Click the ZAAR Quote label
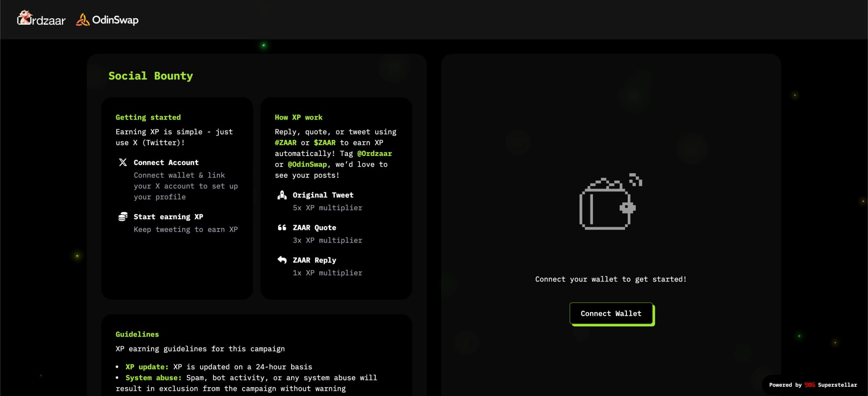 click(x=314, y=228)
